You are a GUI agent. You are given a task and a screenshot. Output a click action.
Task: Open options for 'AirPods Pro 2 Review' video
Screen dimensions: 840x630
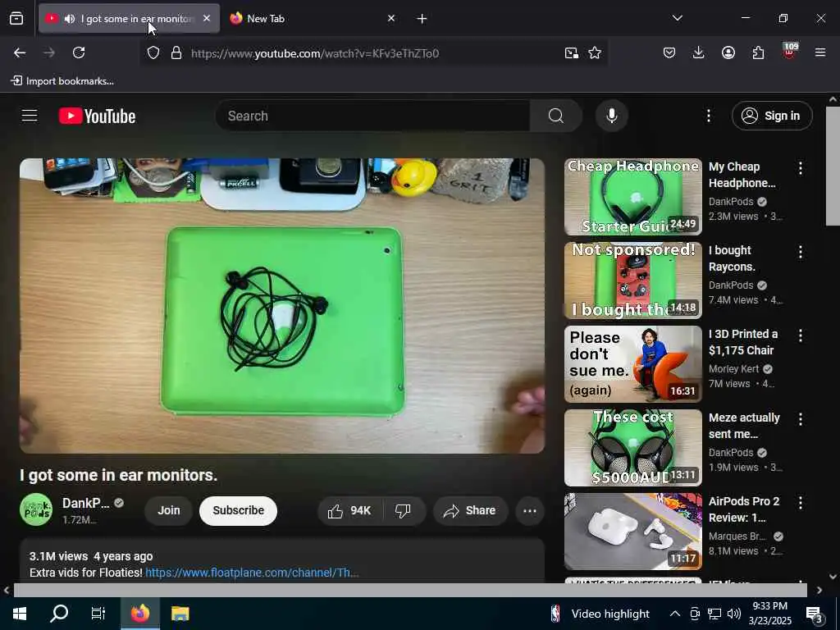(x=801, y=503)
